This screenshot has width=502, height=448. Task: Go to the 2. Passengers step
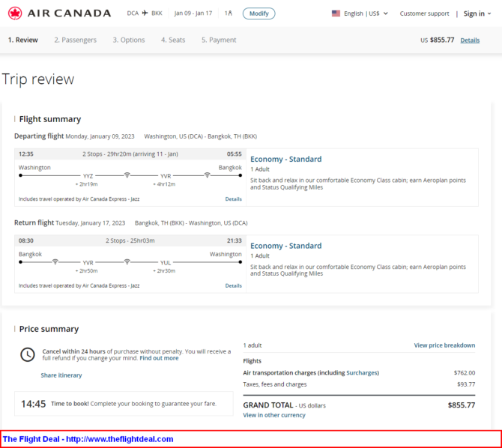pyautogui.click(x=75, y=40)
